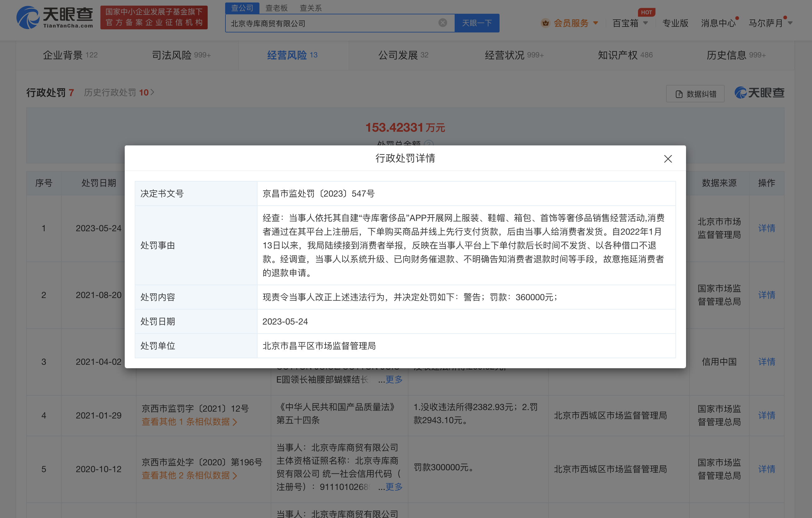Viewport: 812px width, 518px height.
Task: Select the 知识产权 tab
Action: point(625,55)
